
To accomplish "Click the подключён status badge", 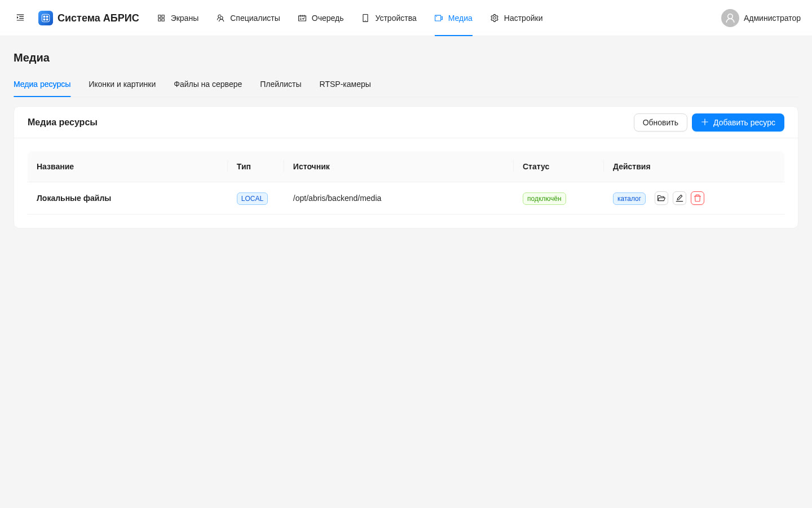I will click(x=544, y=199).
